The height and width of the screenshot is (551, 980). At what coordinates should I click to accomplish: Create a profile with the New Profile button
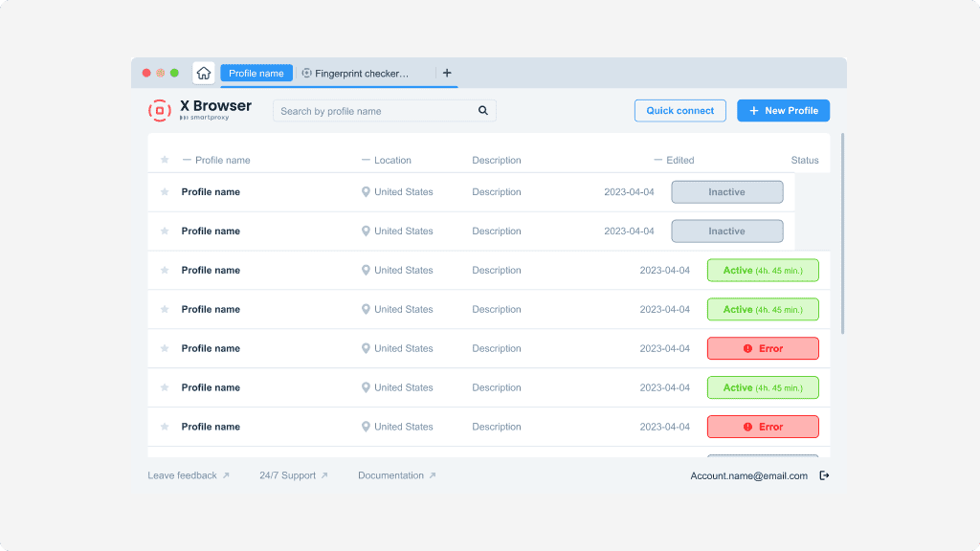pyautogui.click(x=783, y=110)
